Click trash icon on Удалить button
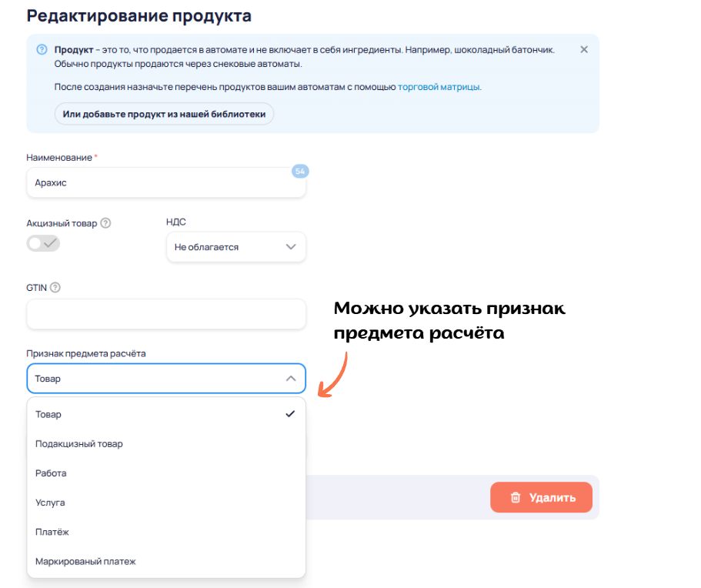Image resolution: width=701 pixels, height=588 pixels. click(516, 497)
